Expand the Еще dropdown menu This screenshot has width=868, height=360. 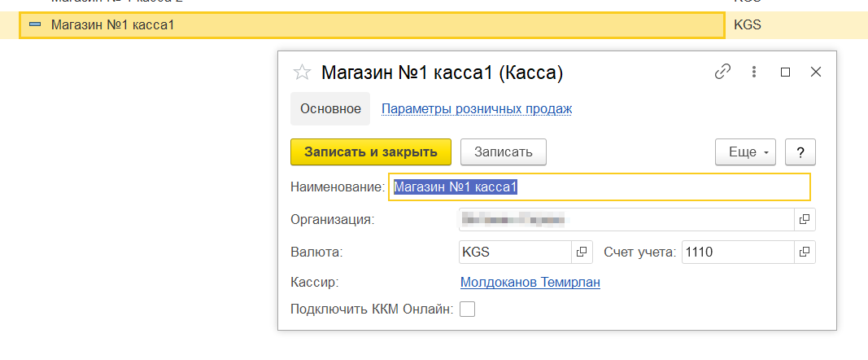tap(745, 151)
